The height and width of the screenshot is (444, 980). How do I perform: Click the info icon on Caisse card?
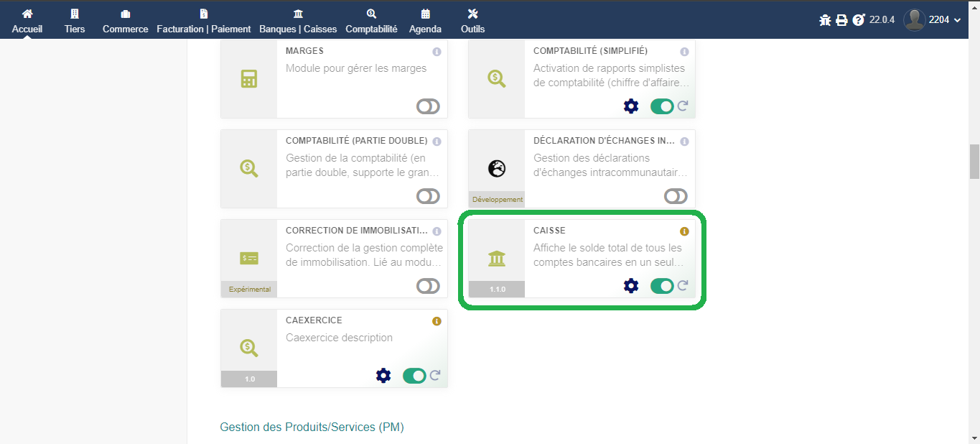tap(684, 231)
